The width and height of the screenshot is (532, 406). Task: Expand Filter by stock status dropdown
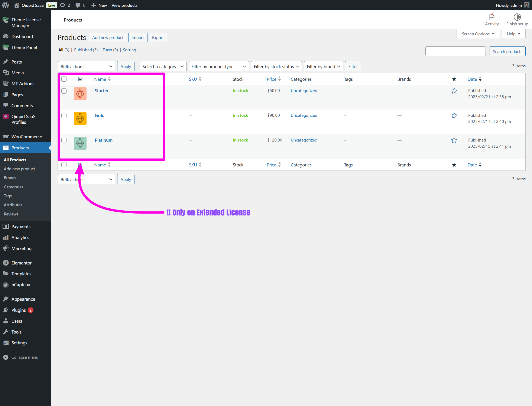pyautogui.click(x=276, y=66)
